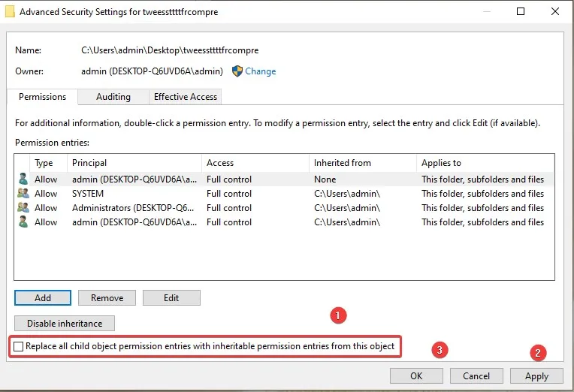Click the Add button

point(43,298)
